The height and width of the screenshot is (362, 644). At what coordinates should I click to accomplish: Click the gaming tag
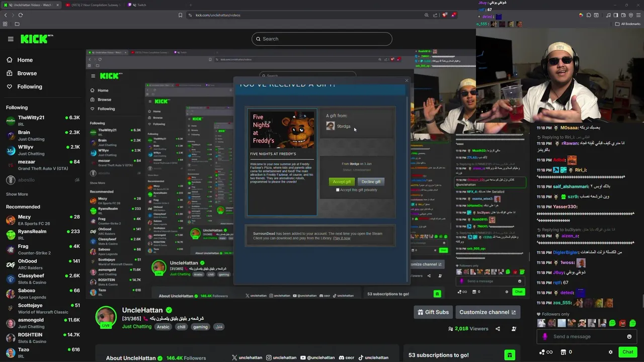click(x=200, y=327)
